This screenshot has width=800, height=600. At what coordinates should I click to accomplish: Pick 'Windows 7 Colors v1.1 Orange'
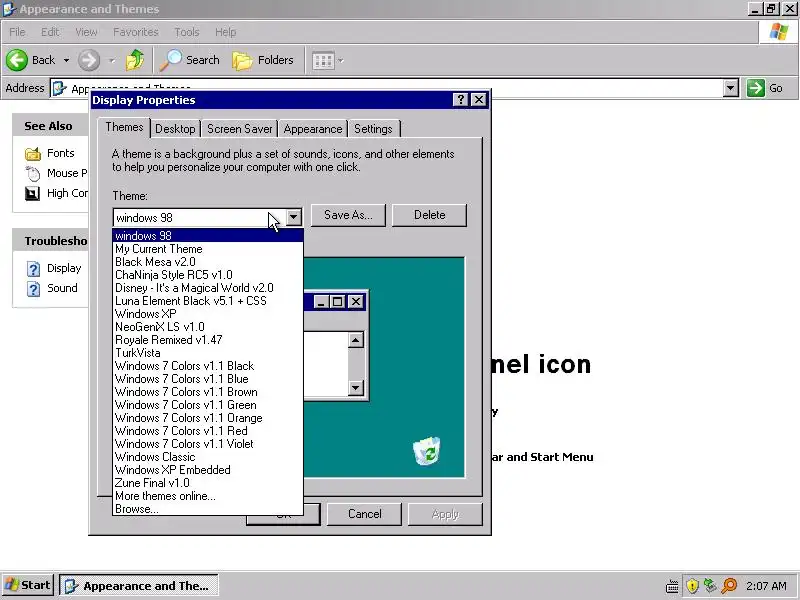[208, 418]
